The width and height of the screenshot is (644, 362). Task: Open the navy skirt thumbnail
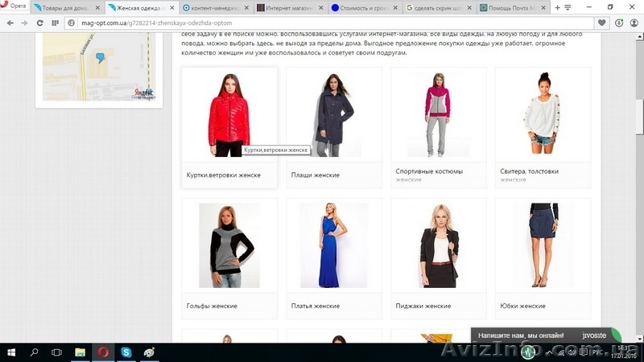[543, 245]
